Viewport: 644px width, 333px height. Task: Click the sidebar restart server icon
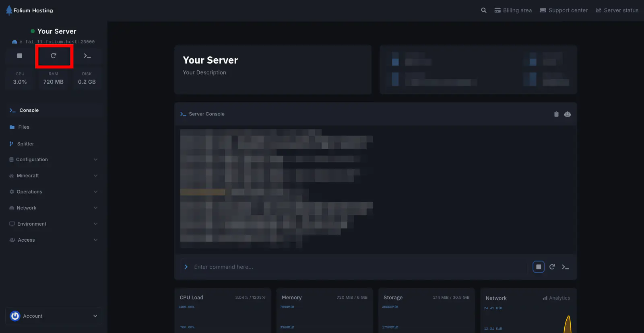(x=54, y=56)
